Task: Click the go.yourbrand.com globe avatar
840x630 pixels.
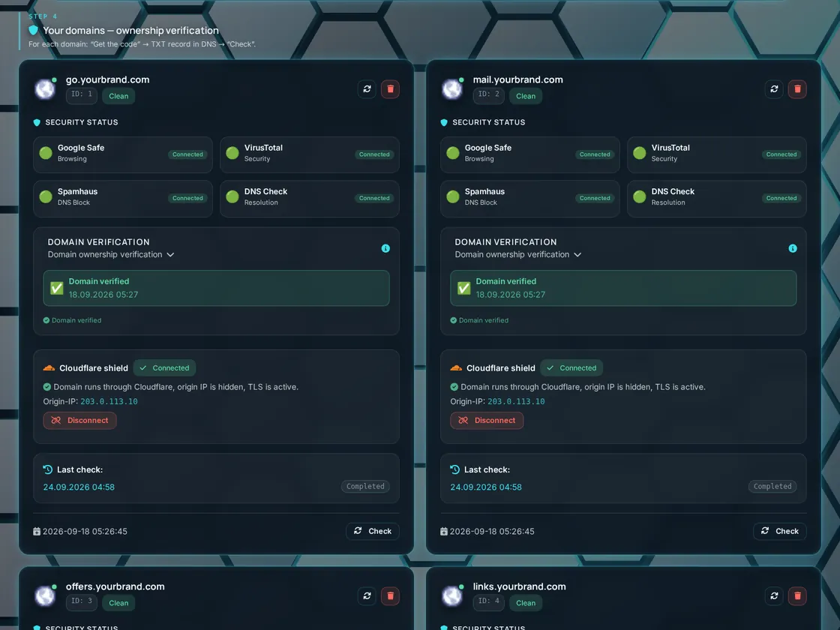Action: pos(45,89)
